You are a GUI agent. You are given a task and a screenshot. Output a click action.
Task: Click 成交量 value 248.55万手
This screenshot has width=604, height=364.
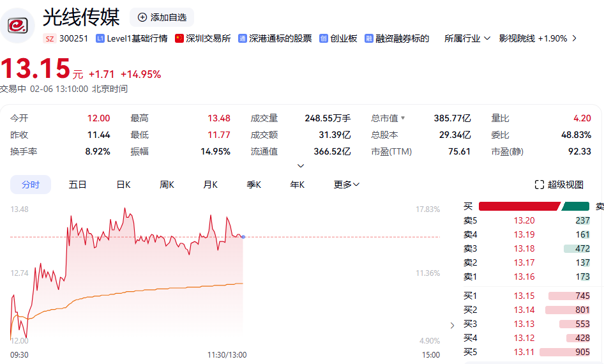[x=328, y=118]
